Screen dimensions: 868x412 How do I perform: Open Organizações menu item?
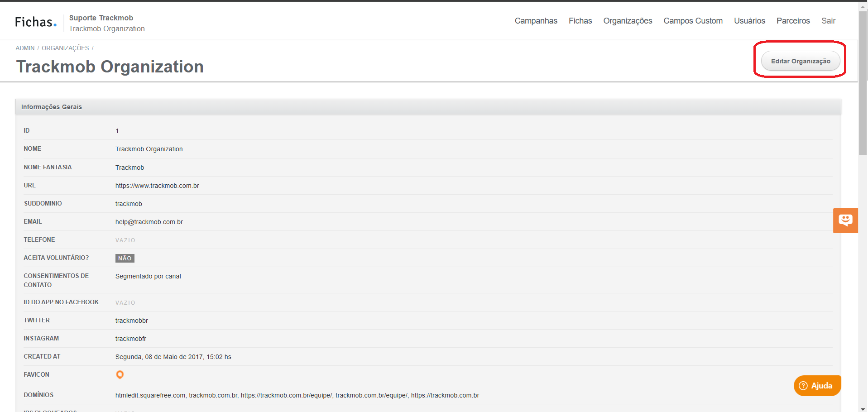tap(628, 21)
